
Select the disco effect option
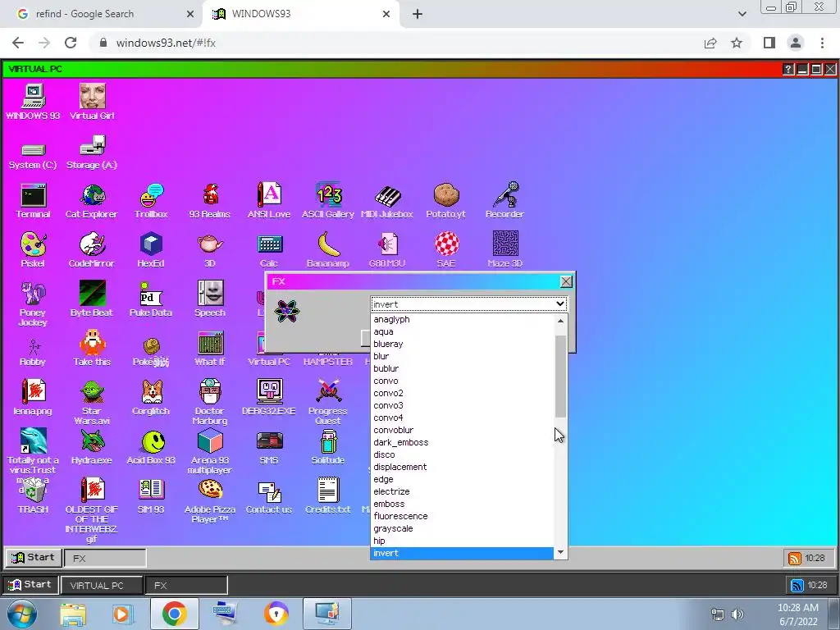coord(462,454)
